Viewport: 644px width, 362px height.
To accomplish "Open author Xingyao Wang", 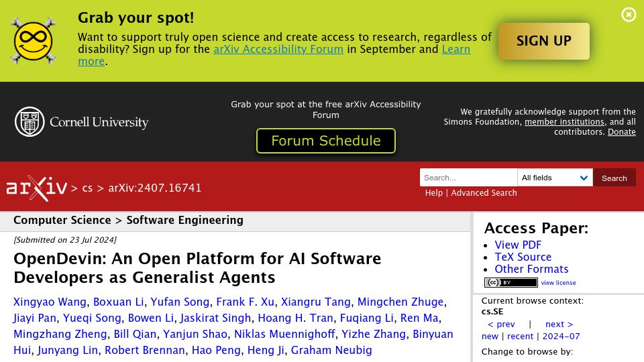I will click(x=50, y=302).
